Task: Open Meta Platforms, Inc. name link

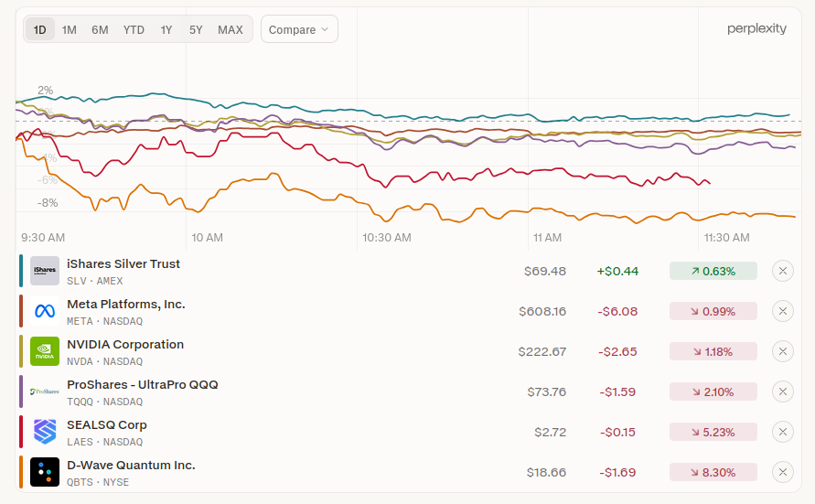Action: pos(126,305)
